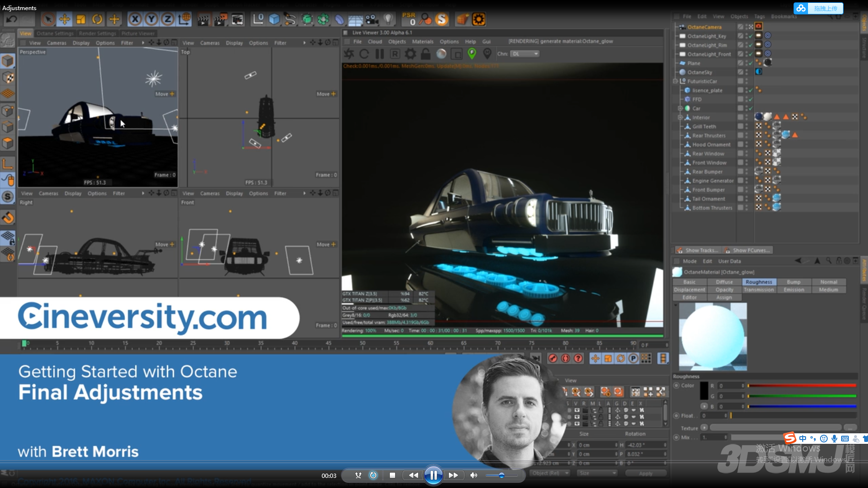Mute the video player volume

pos(473,475)
